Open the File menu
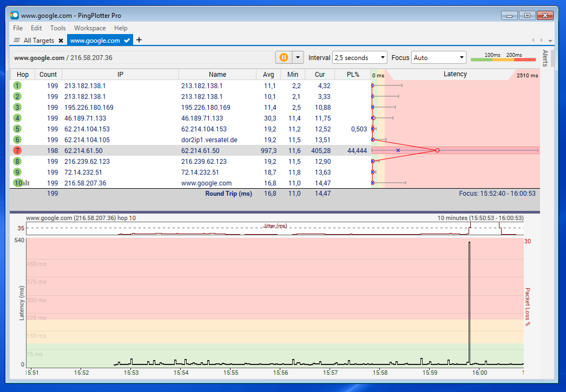 pyautogui.click(x=18, y=28)
